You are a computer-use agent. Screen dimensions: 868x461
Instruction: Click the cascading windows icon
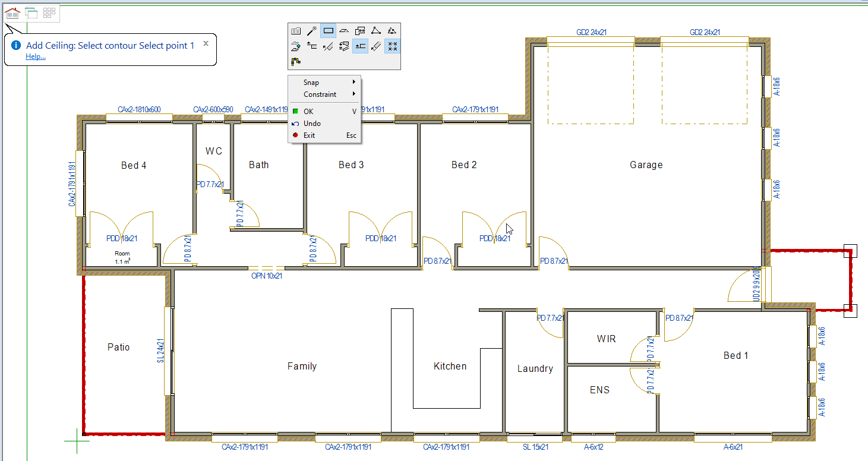pos(31,13)
